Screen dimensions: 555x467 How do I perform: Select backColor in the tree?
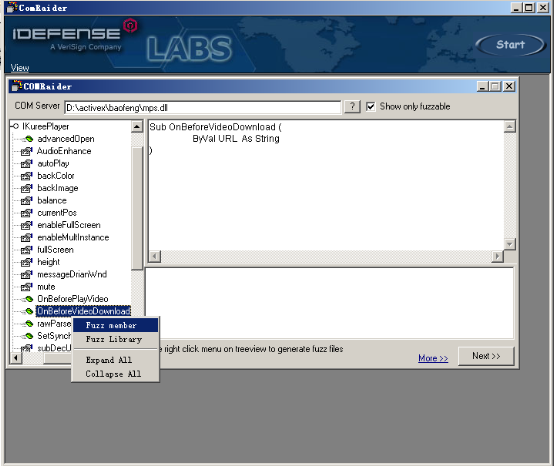pos(56,176)
